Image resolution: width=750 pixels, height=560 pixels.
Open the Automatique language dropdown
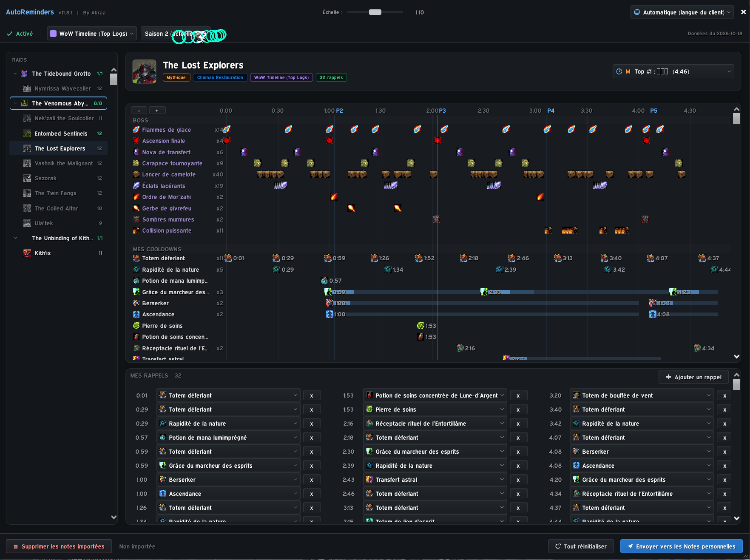tap(682, 12)
